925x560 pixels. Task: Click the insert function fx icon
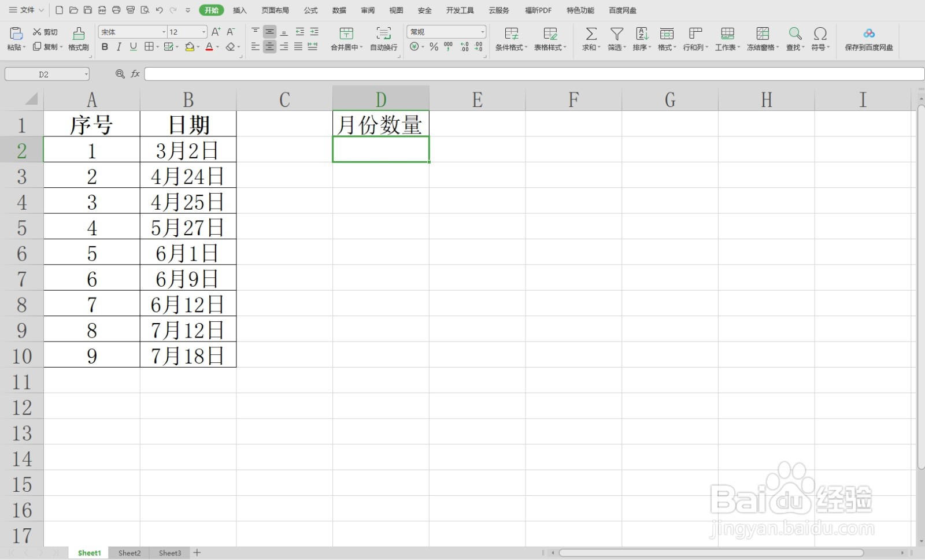(x=135, y=74)
